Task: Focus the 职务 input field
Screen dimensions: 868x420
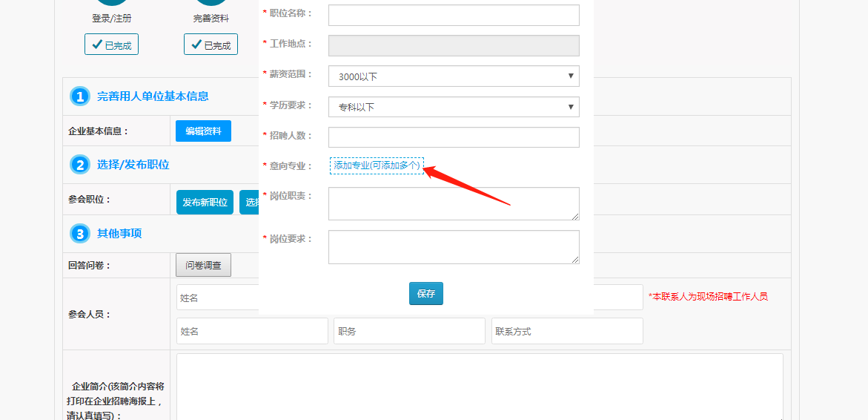Action: [x=409, y=332]
